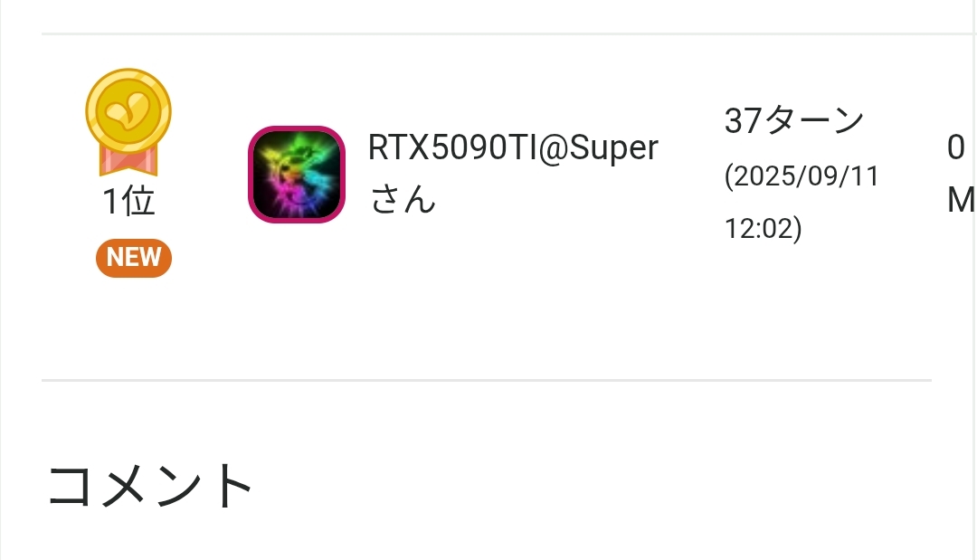Click the @ symbol in the username
Screen dimensions: 977x560
(x=552, y=149)
